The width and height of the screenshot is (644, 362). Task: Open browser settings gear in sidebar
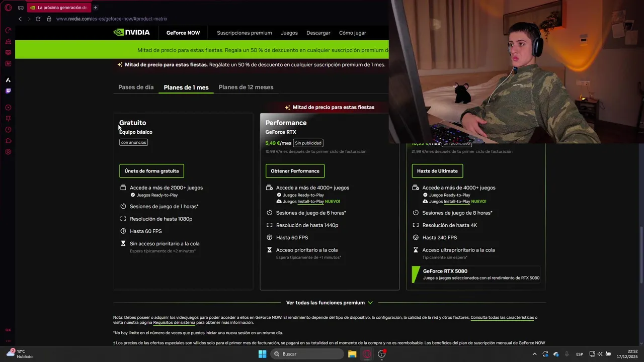pos(8,152)
